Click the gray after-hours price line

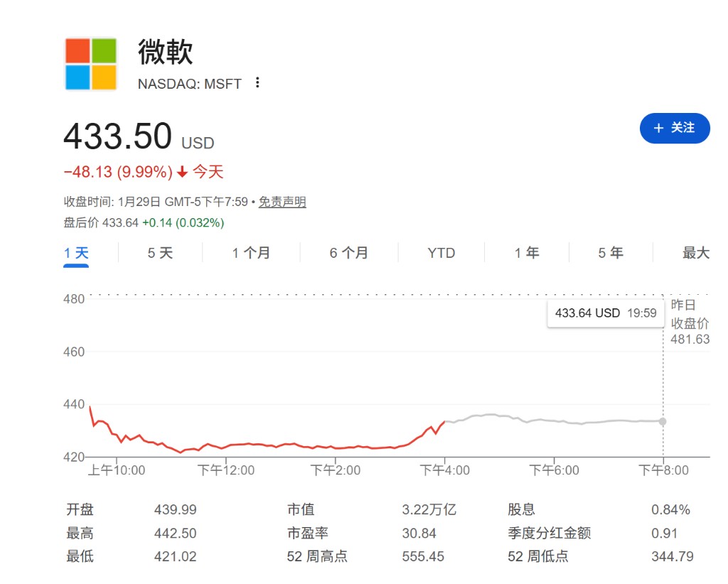(x=555, y=421)
